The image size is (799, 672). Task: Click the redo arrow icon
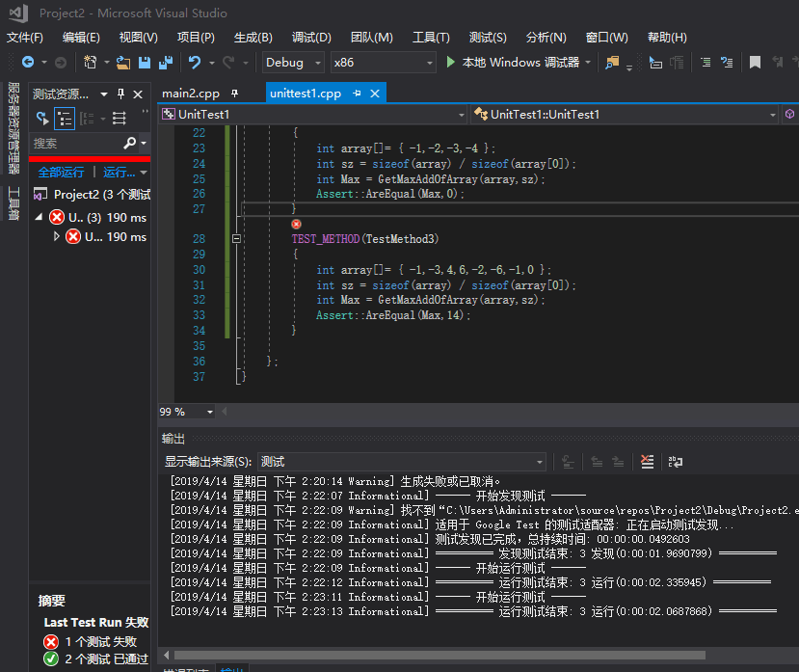[x=228, y=63]
